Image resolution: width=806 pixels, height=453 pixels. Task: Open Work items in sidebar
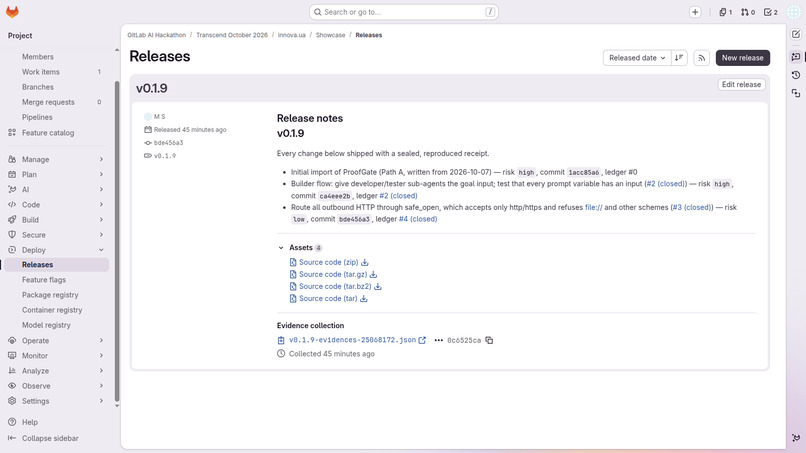(x=57, y=72)
